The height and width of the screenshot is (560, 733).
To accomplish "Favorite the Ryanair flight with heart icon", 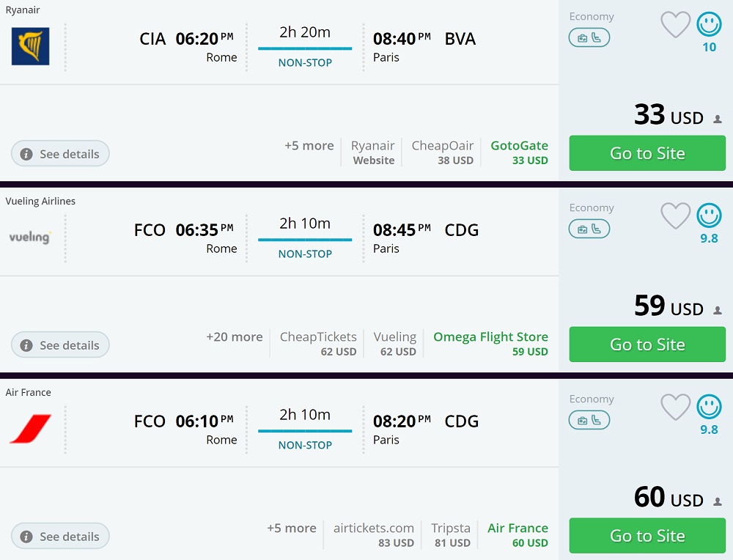I will [675, 25].
